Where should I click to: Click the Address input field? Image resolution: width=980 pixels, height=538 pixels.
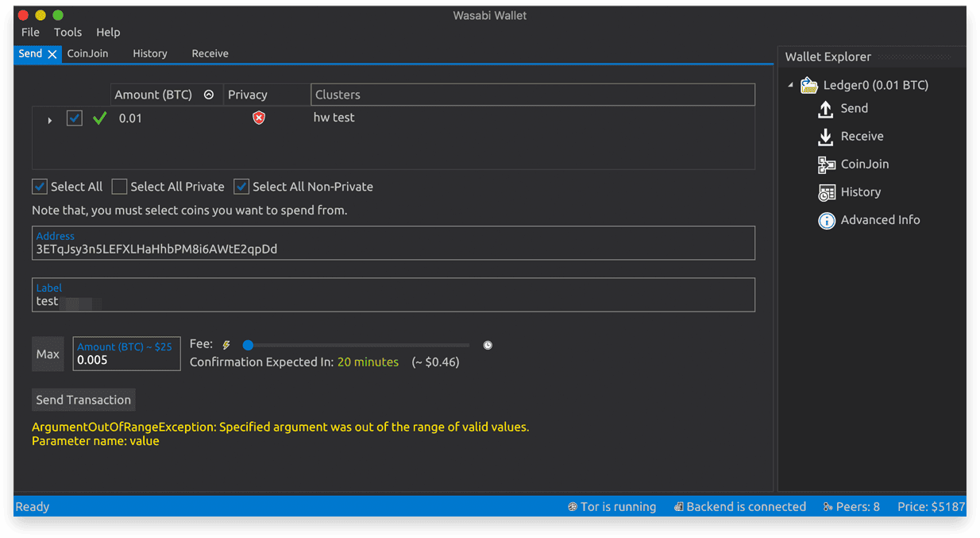tap(393, 243)
